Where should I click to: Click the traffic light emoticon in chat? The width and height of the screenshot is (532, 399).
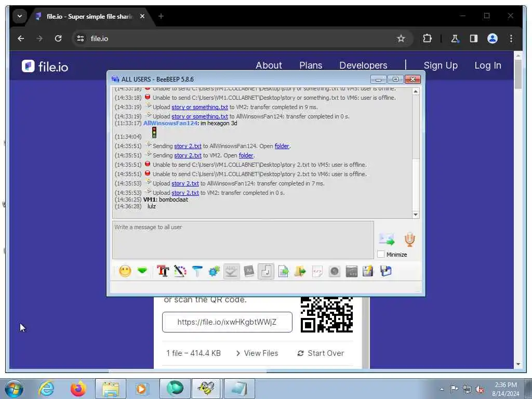154,132
